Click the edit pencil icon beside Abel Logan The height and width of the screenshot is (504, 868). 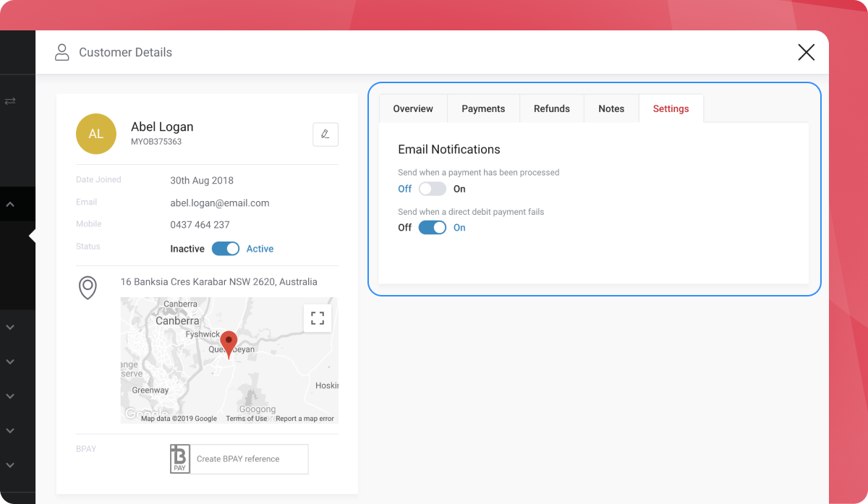click(325, 134)
